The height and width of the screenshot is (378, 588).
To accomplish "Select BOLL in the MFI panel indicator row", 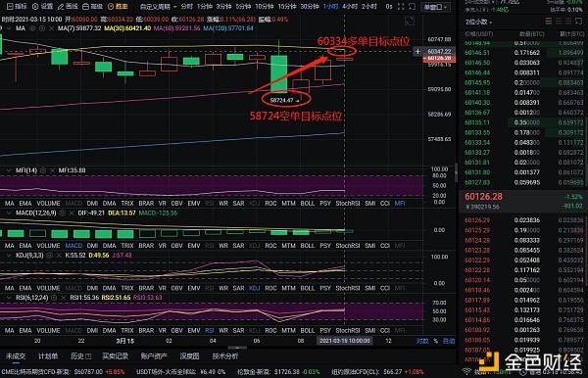I will pyautogui.click(x=308, y=203).
